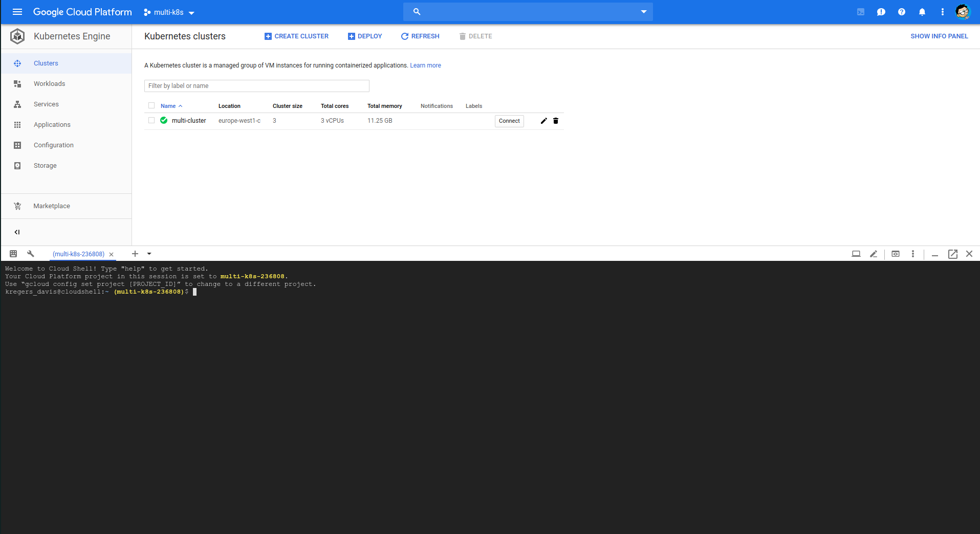Focus the Filter by label or name field
This screenshot has width=980, height=534.
pyautogui.click(x=256, y=86)
